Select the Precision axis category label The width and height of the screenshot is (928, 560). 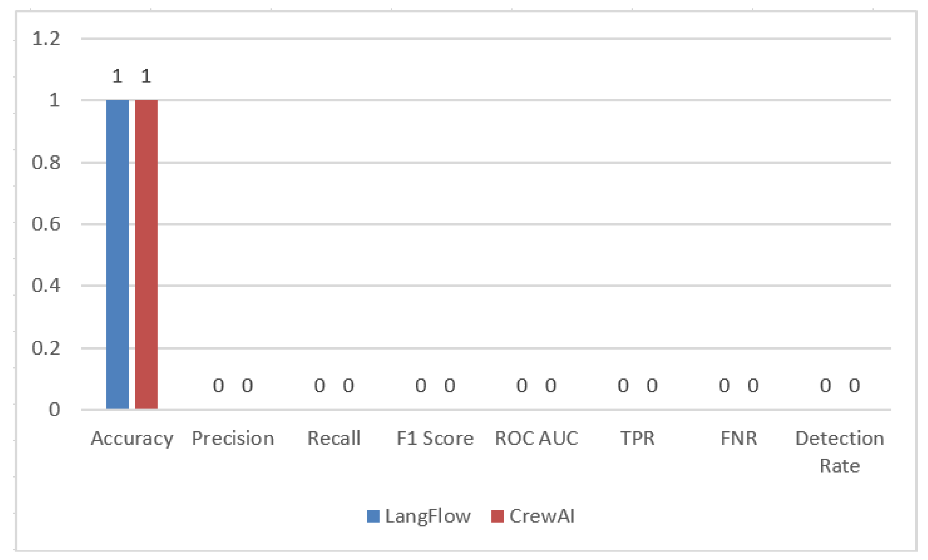coord(233,438)
